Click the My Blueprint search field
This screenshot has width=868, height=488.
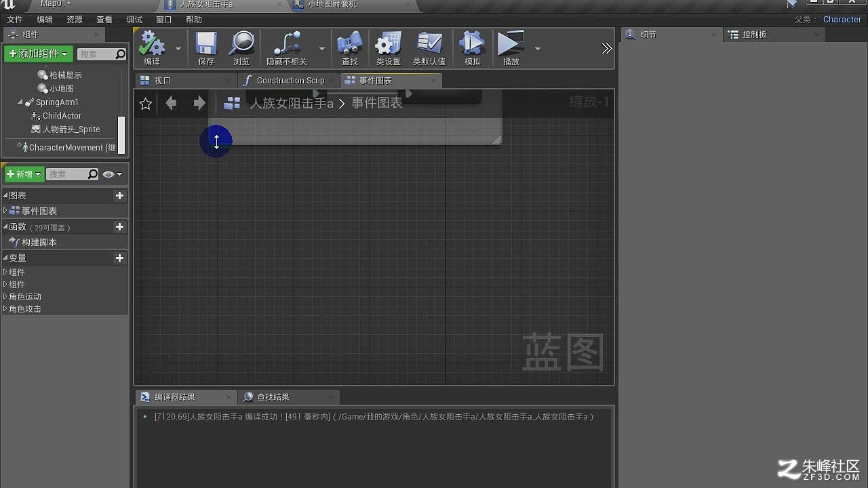[72, 174]
